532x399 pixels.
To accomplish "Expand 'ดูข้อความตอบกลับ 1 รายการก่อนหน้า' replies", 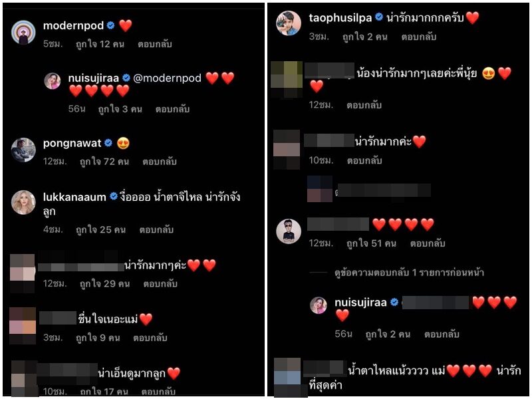I will pyautogui.click(x=409, y=273).
